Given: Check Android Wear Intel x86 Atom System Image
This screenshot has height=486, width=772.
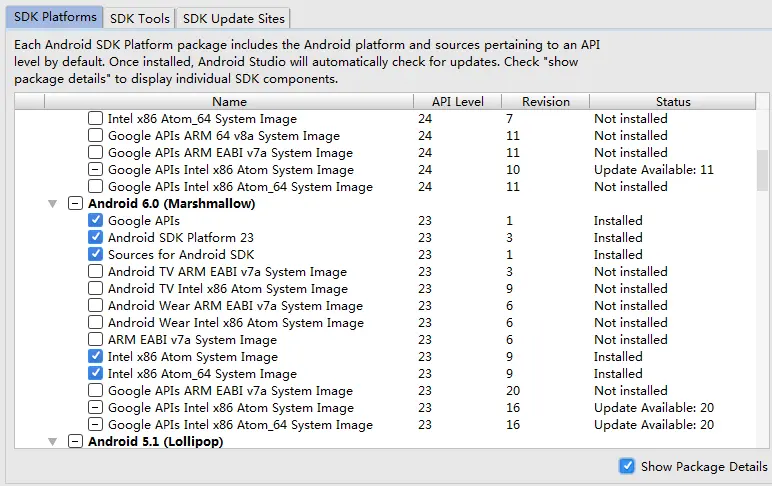Looking at the screenshot, I should point(95,322).
